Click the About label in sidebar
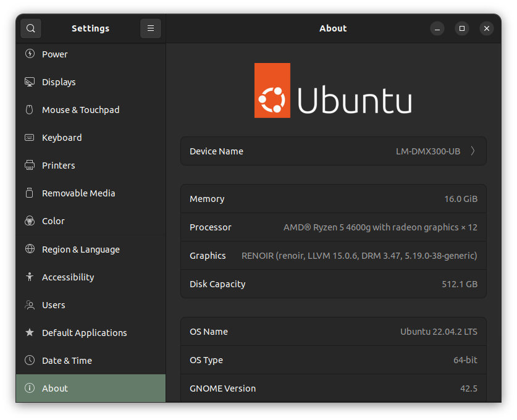This screenshot has height=420, width=517. click(55, 388)
